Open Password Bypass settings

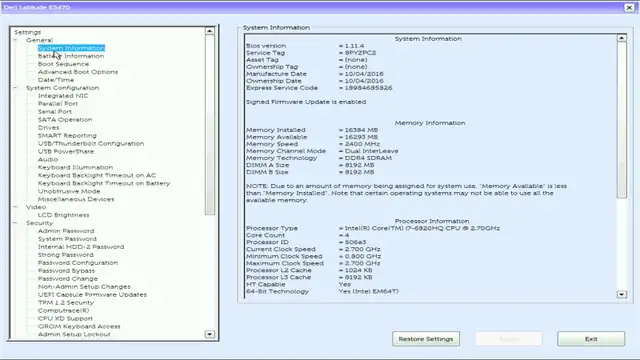[x=66, y=271]
